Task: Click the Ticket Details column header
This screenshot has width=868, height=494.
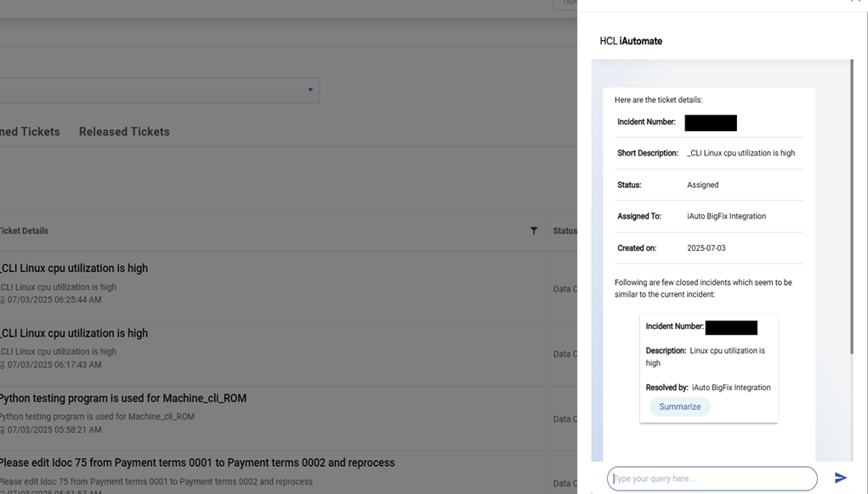Action: tap(24, 230)
